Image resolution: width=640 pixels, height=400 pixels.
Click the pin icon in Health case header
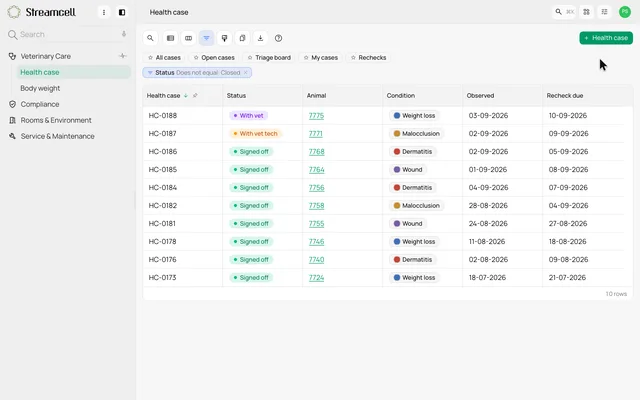[x=195, y=96]
